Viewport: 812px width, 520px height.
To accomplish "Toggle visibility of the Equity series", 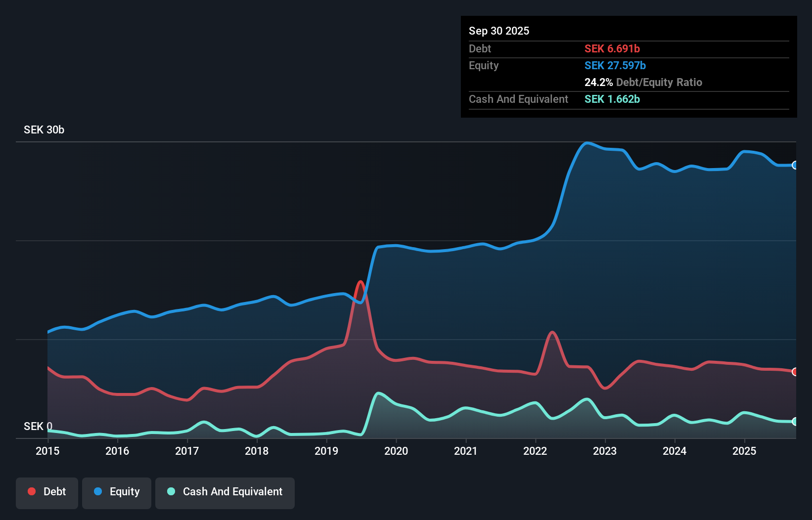I will (116, 492).
